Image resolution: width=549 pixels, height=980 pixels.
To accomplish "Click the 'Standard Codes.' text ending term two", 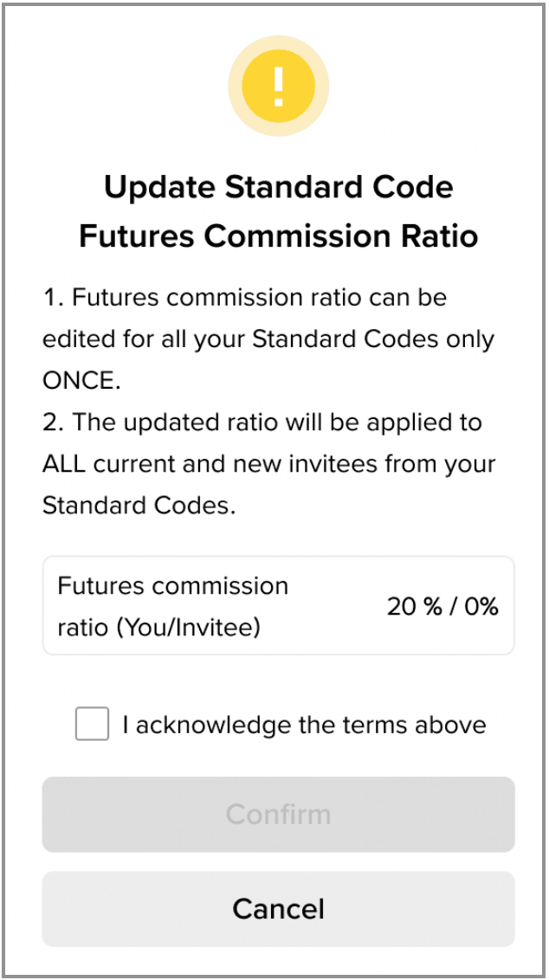I will coord(139,506).
